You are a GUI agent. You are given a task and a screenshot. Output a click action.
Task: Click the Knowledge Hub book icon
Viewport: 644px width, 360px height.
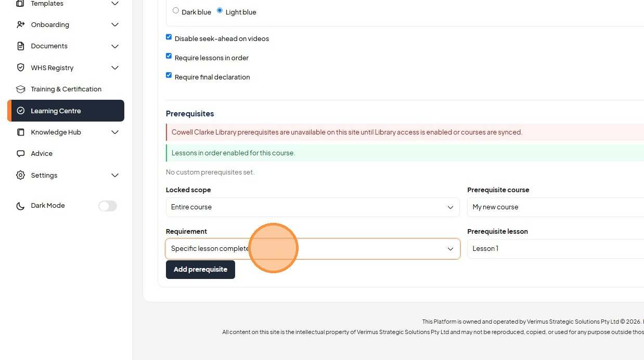click(x=21, y=132)
